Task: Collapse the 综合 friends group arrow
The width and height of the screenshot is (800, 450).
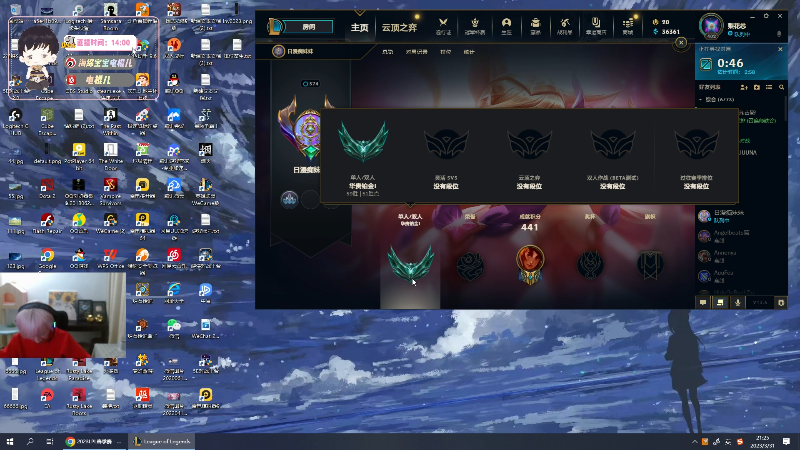Action: (701, 100)
